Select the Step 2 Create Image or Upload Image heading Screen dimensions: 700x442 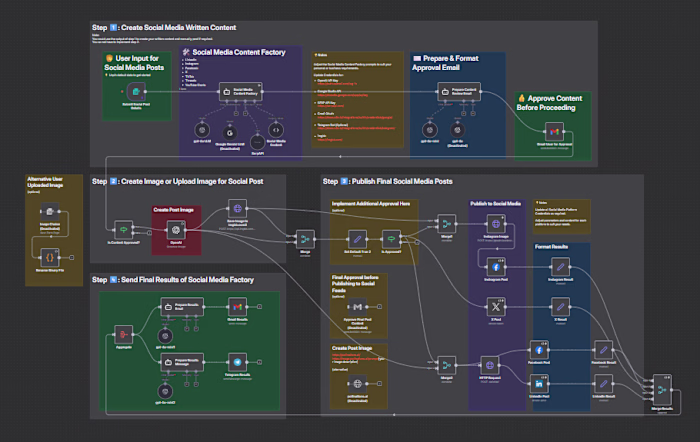177,181
